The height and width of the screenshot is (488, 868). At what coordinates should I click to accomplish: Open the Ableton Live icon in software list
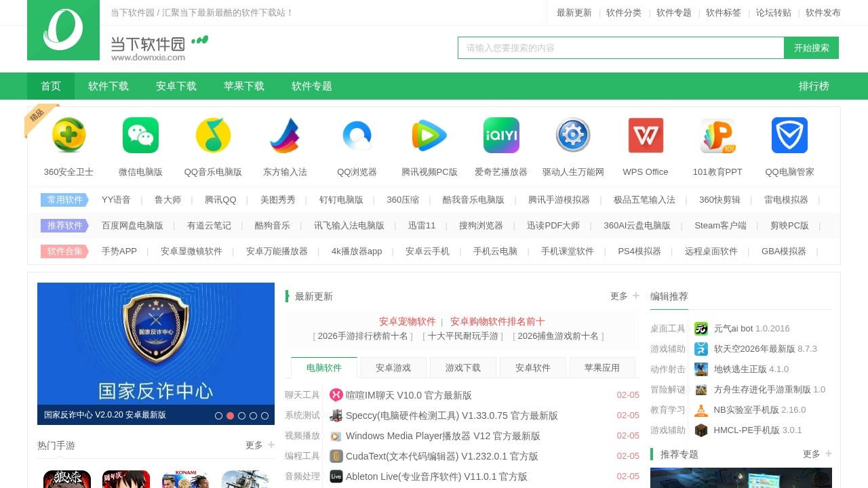pyautogui.click(x=336, y=476)
